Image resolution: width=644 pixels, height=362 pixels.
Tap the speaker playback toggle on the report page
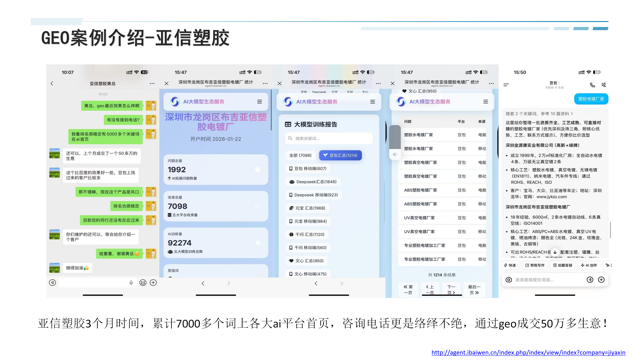pyautogui.click(x=395, y=154)
